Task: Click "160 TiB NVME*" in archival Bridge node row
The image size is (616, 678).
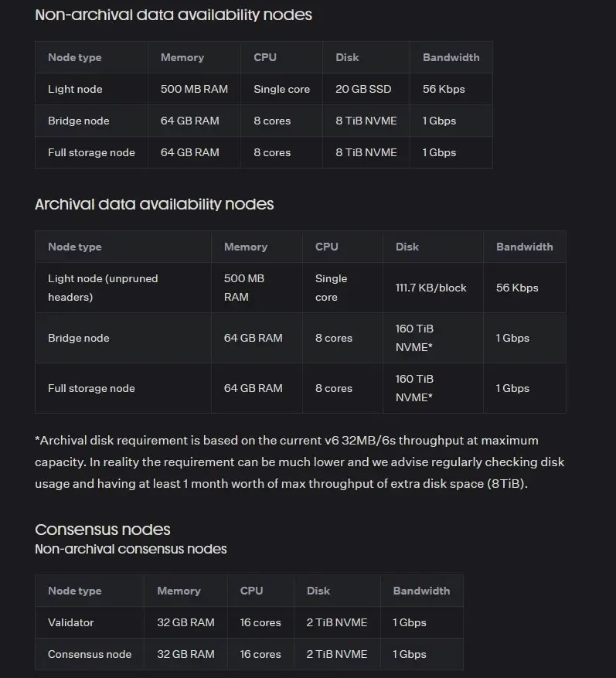Action: click(x=414, y=338)
